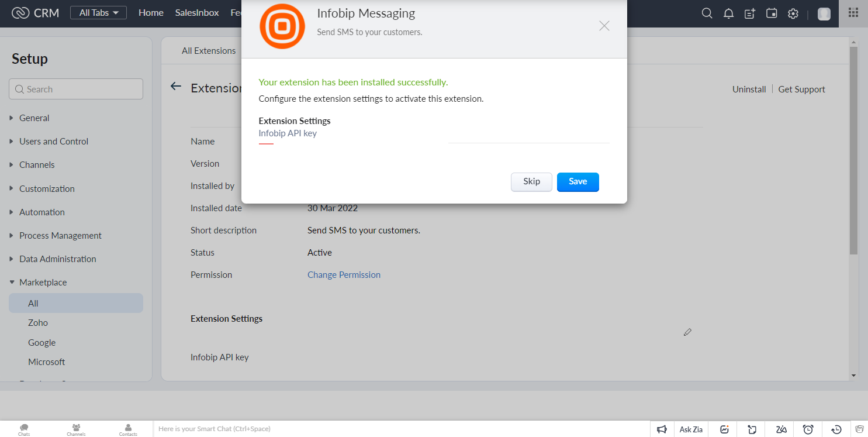Open Zia insights icon near Ask Zia

[x=724, y=429]
